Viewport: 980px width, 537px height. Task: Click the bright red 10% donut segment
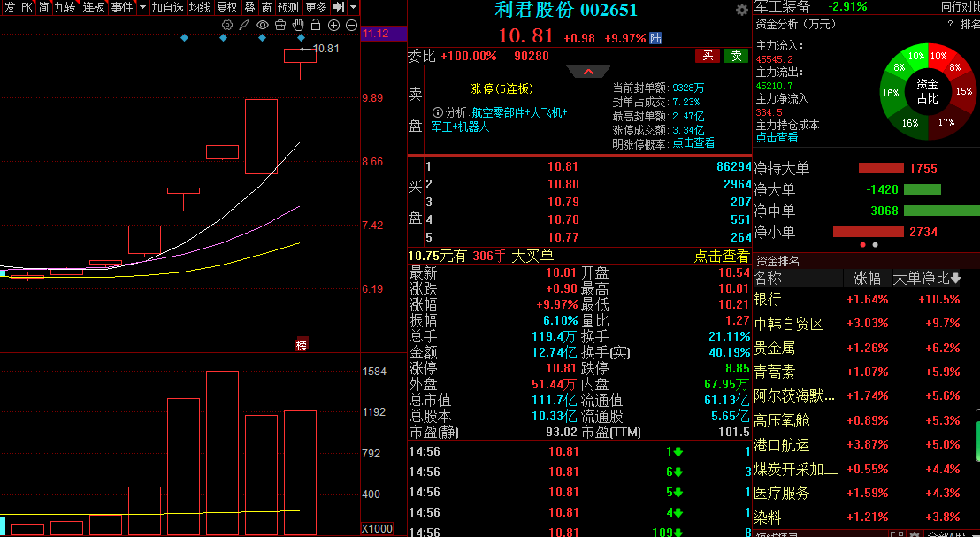tap(938, 56)
